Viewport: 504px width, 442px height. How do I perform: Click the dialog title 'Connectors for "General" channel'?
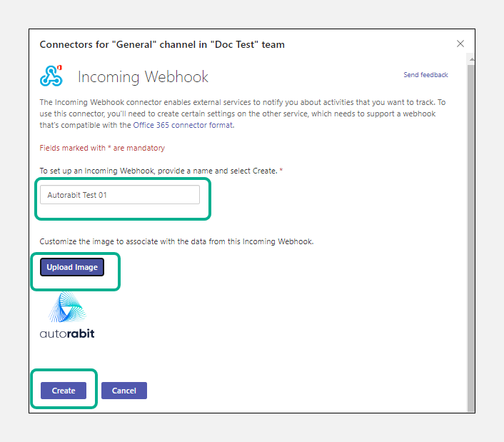[162, 44]
